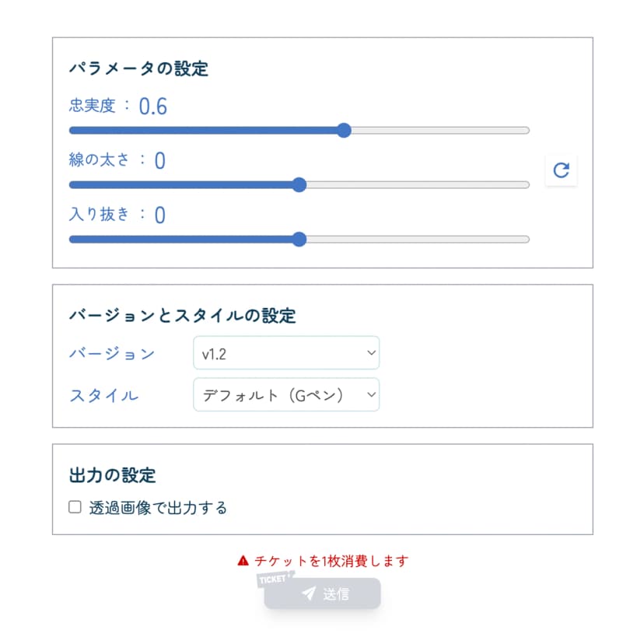Click the パラメータの設定 heading
The height and width of the screenshot is (644, 644).
pos(138,68)
